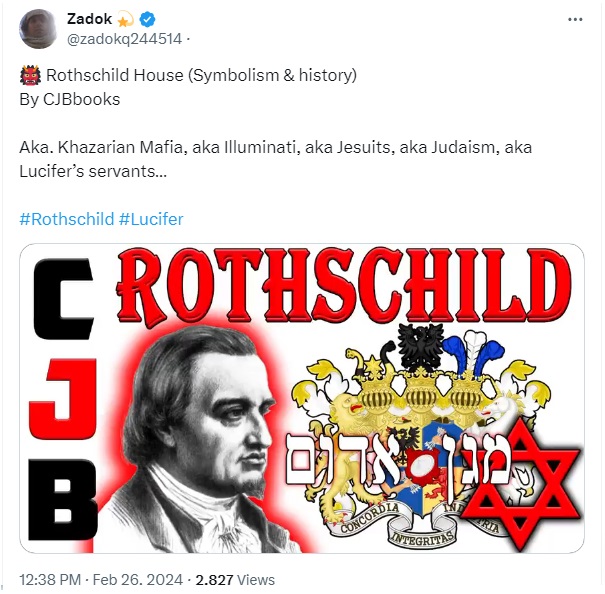The width and height of the screenshot is (605, 594).
Task: Open the three-dot more options menu
Action: pyautogui.click(x=575, y=20)
